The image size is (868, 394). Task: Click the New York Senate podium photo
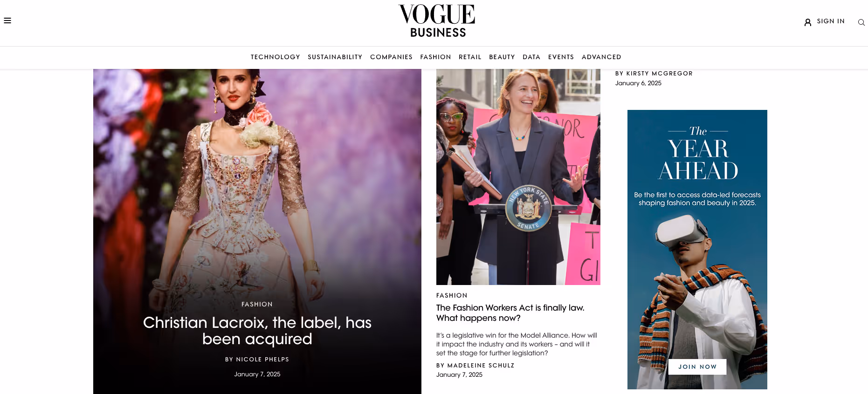pos(518,177)
